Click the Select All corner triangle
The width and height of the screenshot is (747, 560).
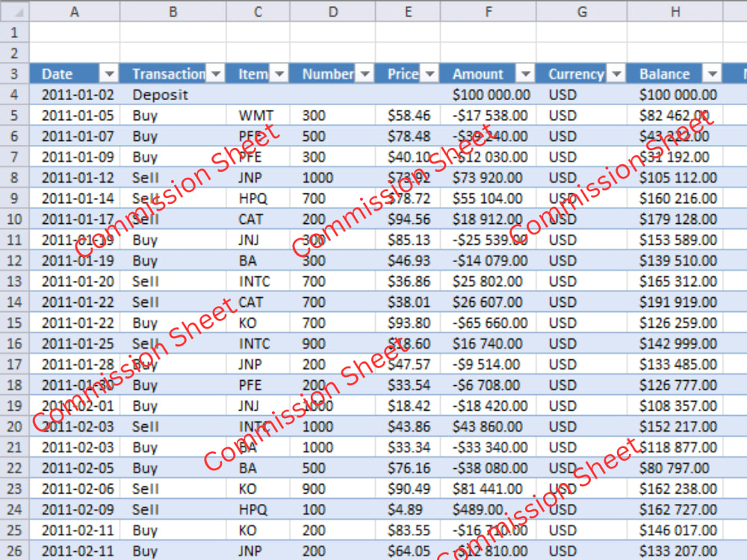pyautogui.click(x=15, y=11)
